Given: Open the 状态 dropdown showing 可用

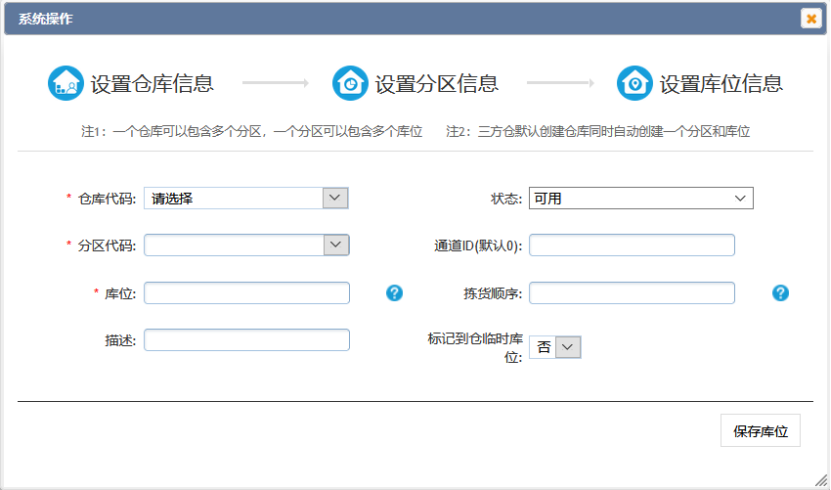Looking at the screenshot, I should pos(640,198).
